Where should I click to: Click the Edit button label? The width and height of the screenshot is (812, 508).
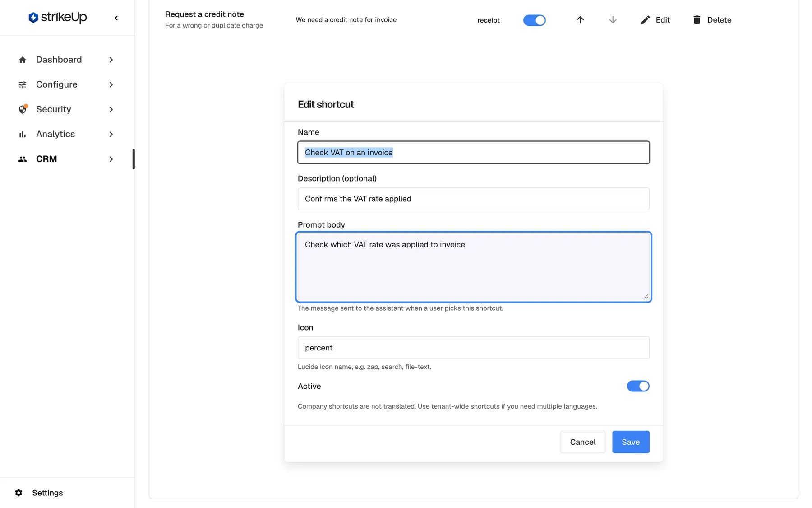pyautogui.click(x=663, y=20)
